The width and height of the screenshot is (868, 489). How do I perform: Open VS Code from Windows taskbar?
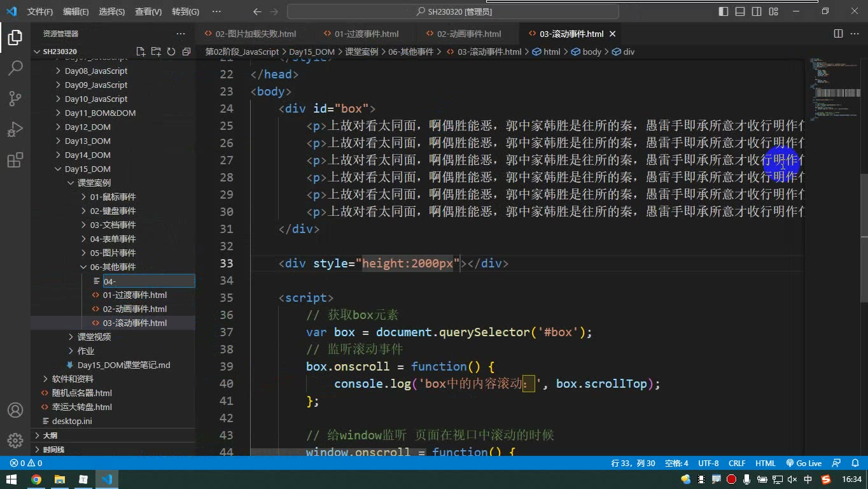point(106,479)
